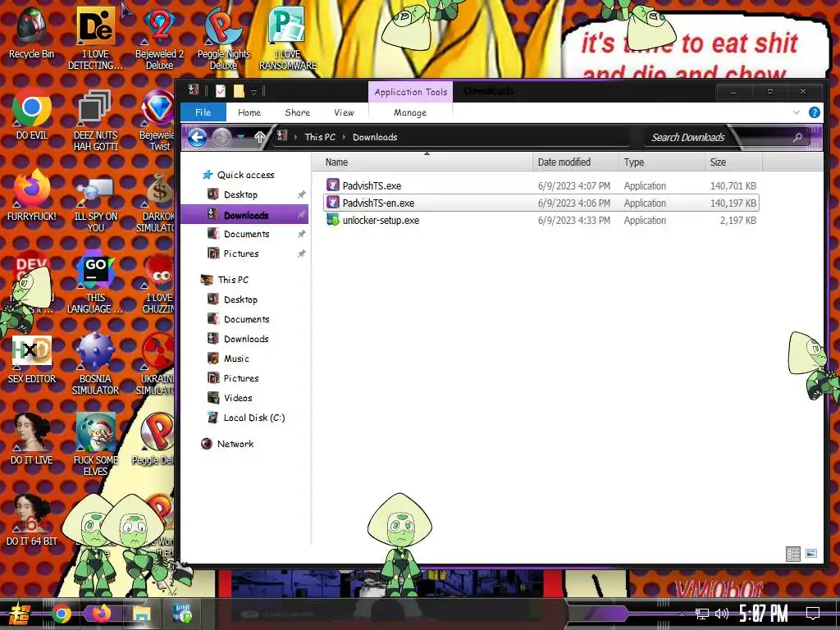Launch Chrome from the taskbar
The width and height of the screenshot is (840, 630).
coord(61,614)
